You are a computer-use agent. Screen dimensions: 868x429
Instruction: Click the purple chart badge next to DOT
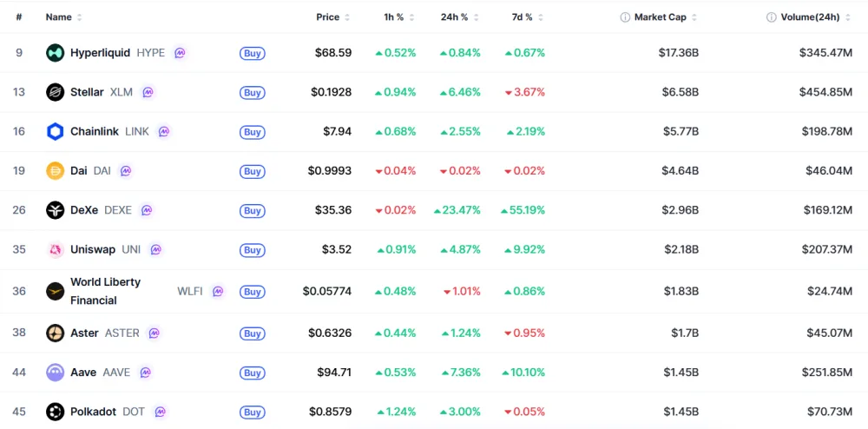pos(160,412)
